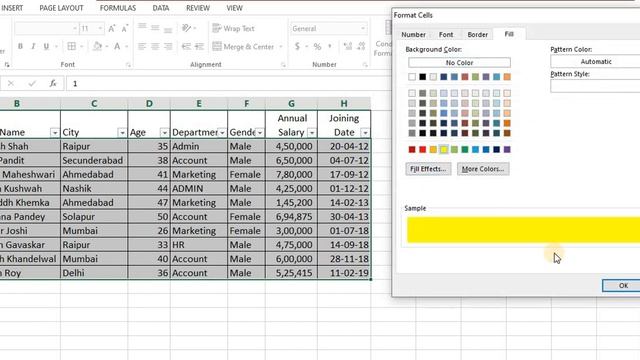The width and height of the screenshot is (640, 360).
Task: Open the Number group dialog launcher
Action: (365, 64)
